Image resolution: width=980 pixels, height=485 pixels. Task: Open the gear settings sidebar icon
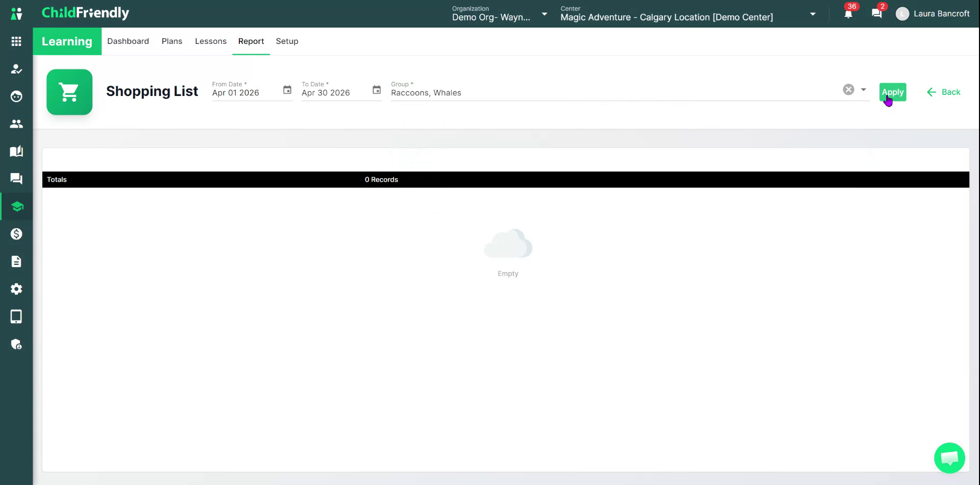pyautogui.click(x=16, y=289)
